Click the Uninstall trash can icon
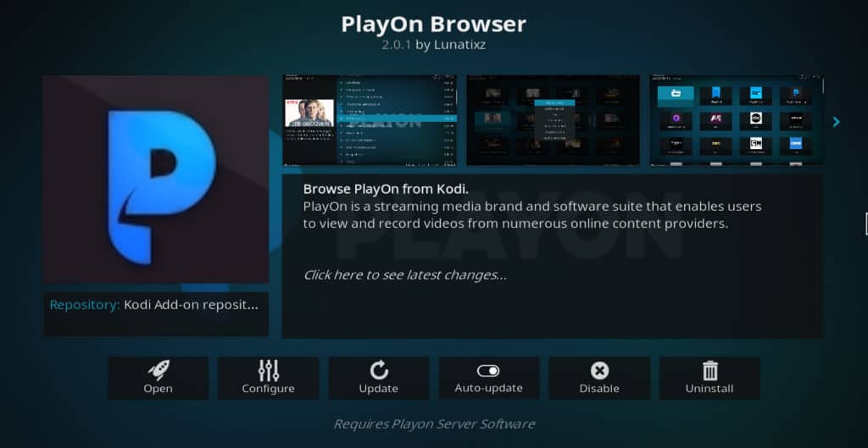 coord(709,370)
